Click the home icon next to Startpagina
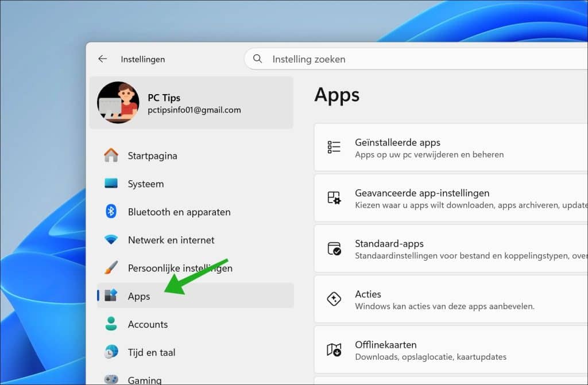Screen dimensions: 588x385 click(113, 155)
